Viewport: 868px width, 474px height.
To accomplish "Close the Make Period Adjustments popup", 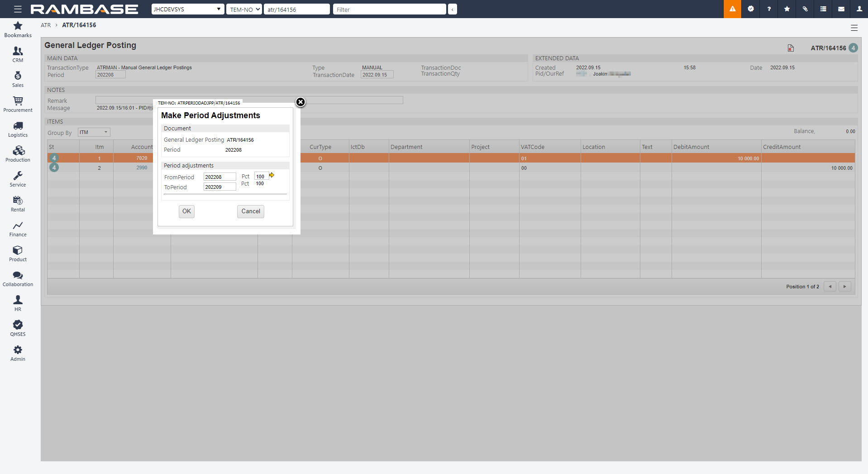I will pyautogui.click(x=300, y=102).
